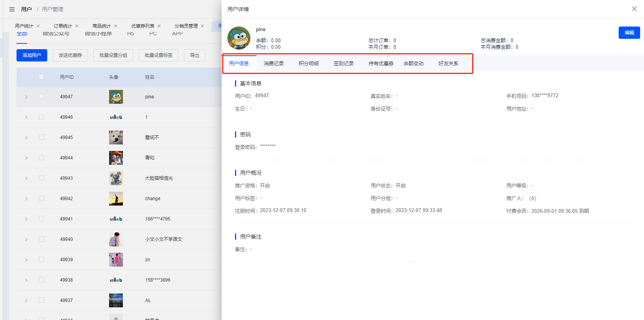The height and width of the screenshot is (320, 644).
Task: Click the blue 编辑 button
Action: click(x=629, y=33)
